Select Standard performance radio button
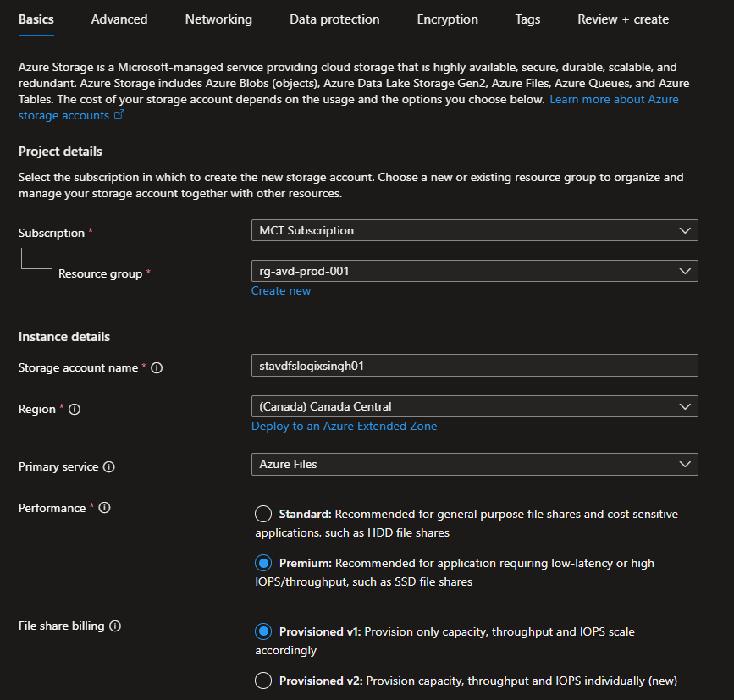 tap(263, 514)
